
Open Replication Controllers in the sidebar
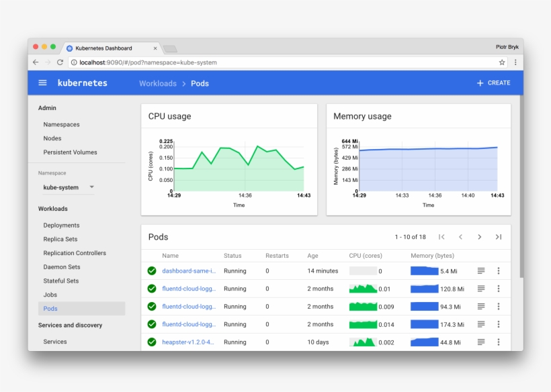click(x=75, y=253)
